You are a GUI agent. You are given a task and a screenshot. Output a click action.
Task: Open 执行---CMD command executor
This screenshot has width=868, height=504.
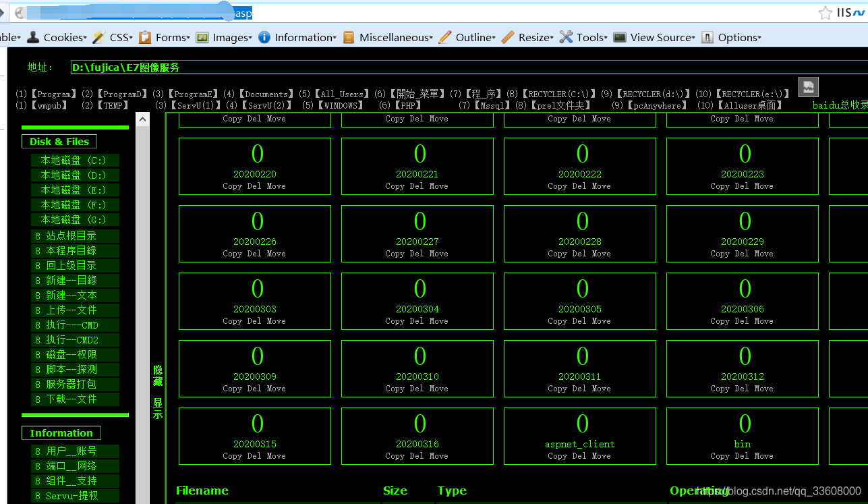coord(75,325)
